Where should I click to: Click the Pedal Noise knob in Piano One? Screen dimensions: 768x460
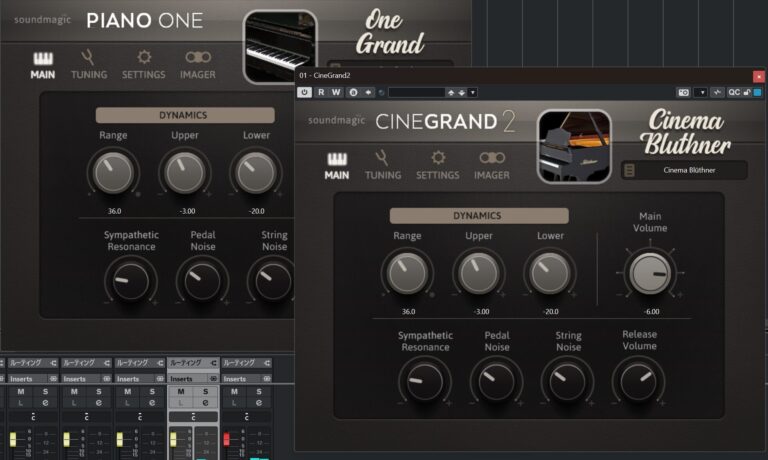pyautogui.click(x=202, y=281)
